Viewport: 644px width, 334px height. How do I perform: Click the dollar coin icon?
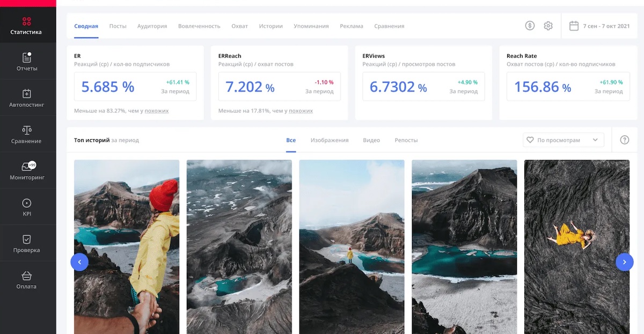coord(530,26)
